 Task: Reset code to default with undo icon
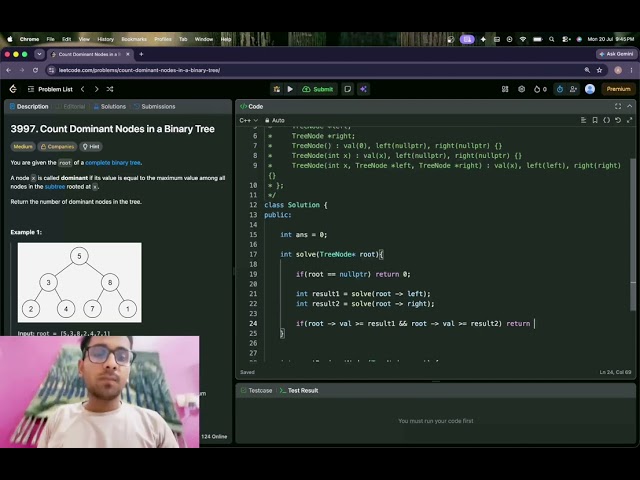618,120
